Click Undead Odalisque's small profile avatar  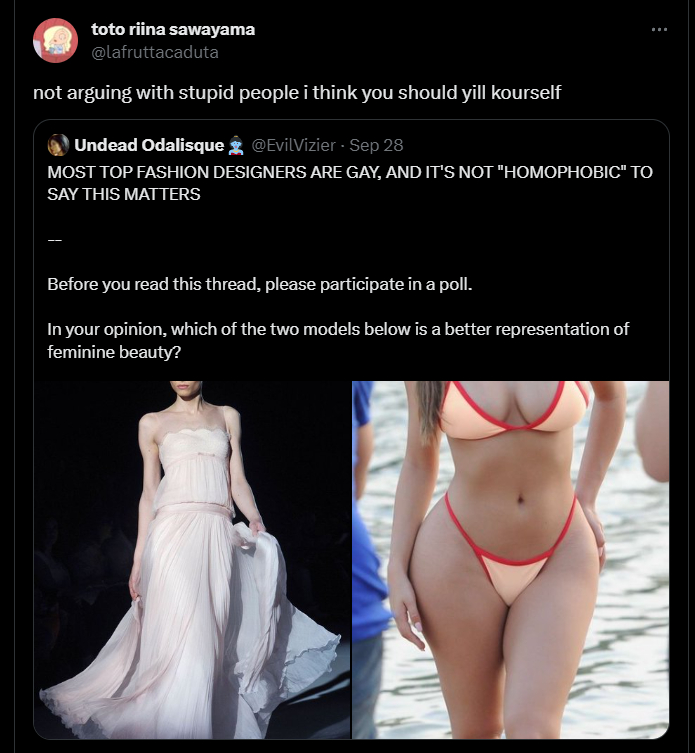tap(58, 145)
